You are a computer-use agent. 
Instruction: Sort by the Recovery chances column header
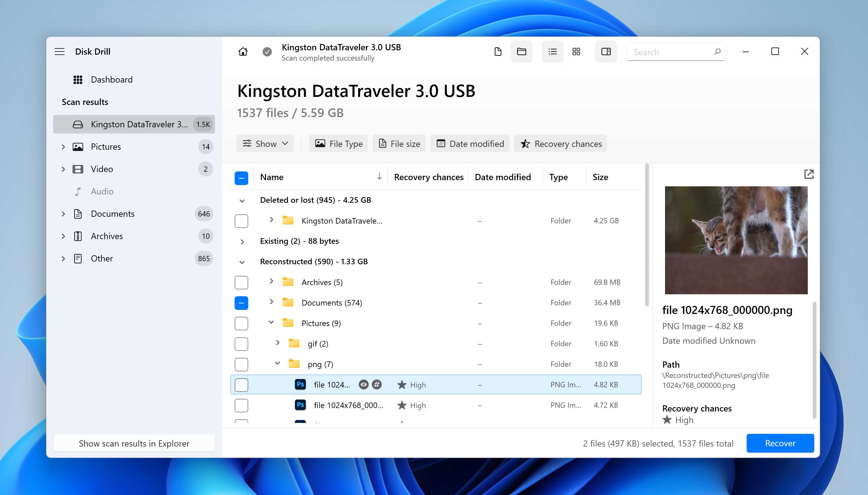428,177
